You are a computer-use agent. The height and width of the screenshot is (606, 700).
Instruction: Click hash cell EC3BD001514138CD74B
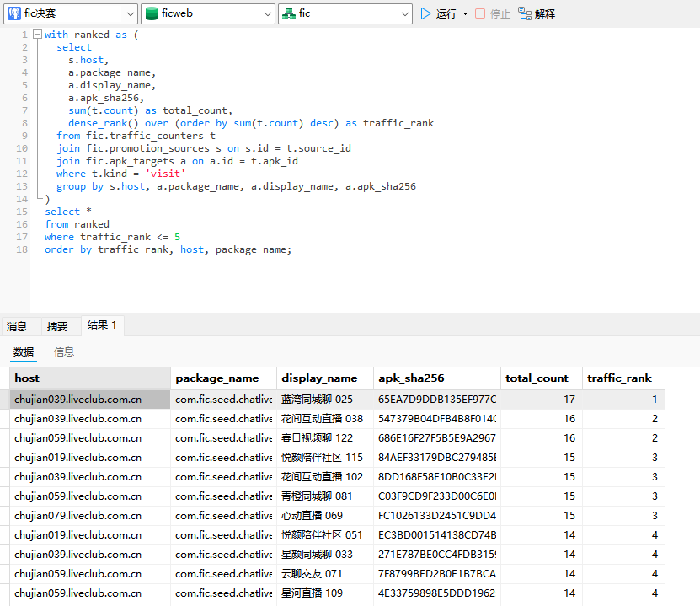(x=437, y=535)
